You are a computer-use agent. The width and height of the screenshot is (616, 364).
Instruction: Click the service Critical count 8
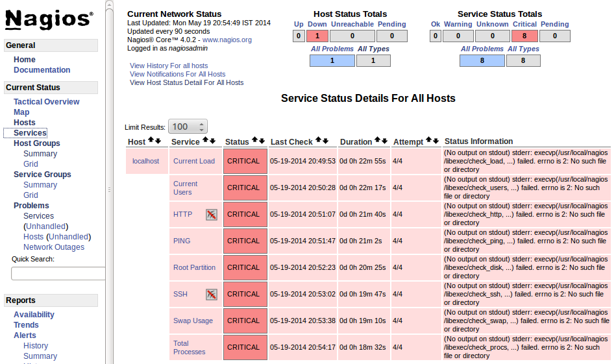point(524,36)
